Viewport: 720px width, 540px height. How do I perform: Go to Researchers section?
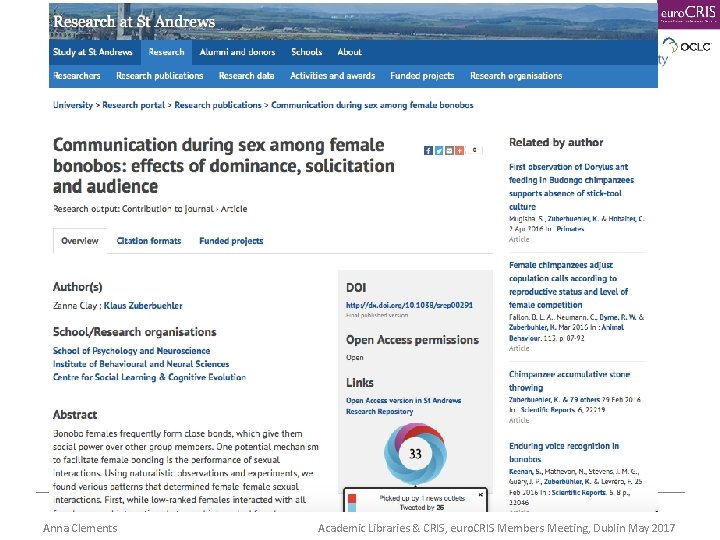pyautogui.click(x=77, y=76)
